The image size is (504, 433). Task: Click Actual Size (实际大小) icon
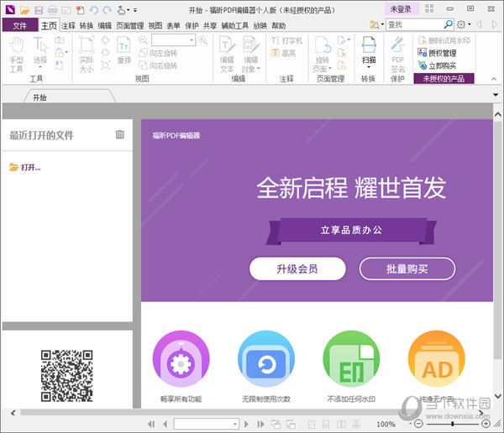click(87, 55)
